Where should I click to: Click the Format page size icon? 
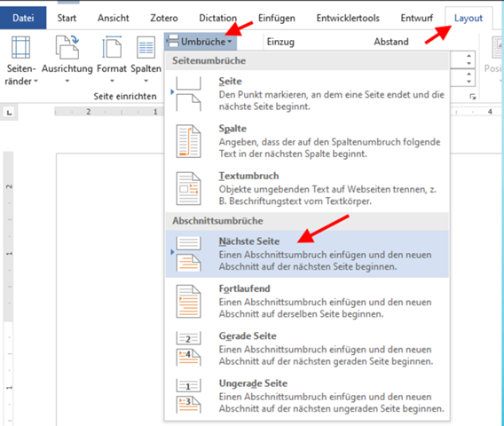pos(112,48)
